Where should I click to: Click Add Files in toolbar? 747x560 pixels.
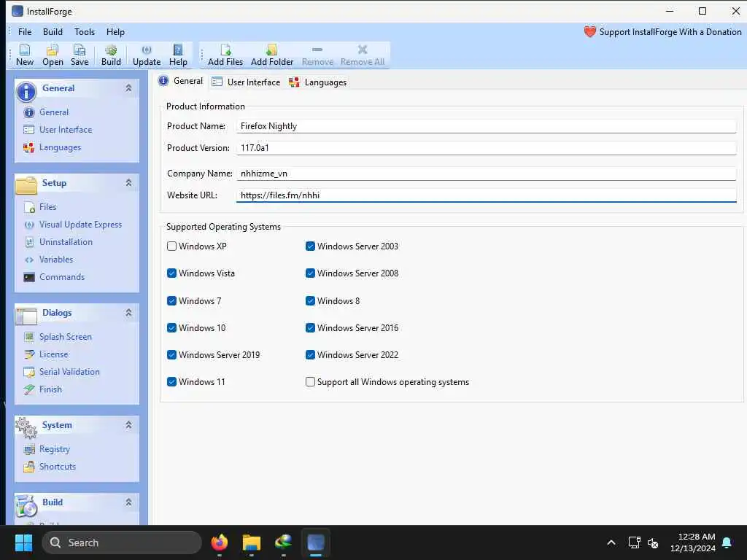225,55
